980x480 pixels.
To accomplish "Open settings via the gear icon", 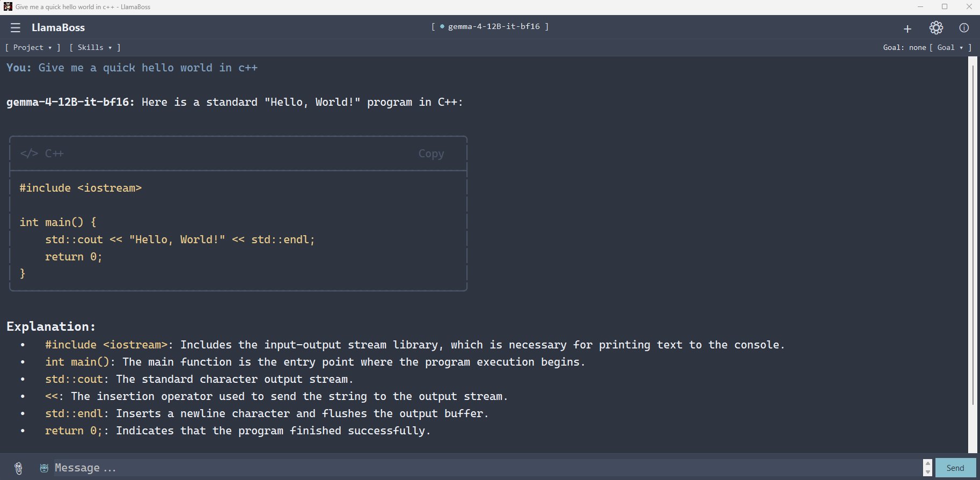I will tap(936, 28).
